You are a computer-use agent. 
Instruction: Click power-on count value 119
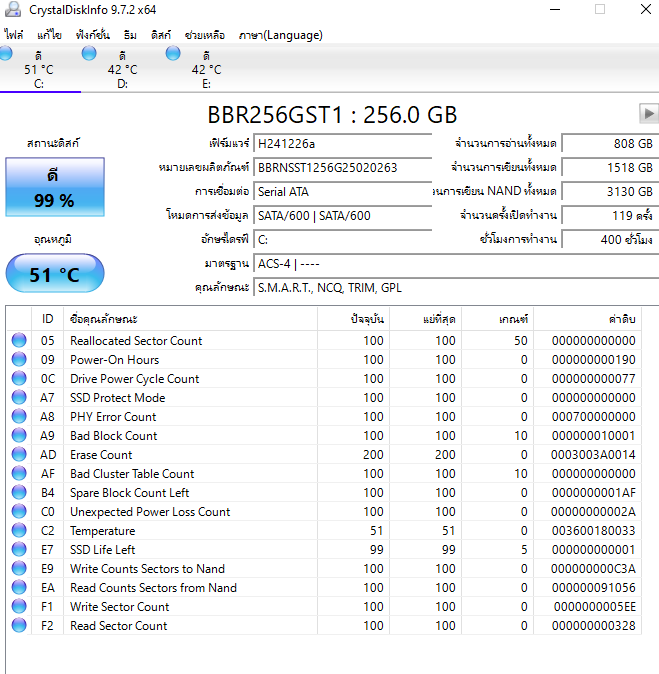(610, 216)
